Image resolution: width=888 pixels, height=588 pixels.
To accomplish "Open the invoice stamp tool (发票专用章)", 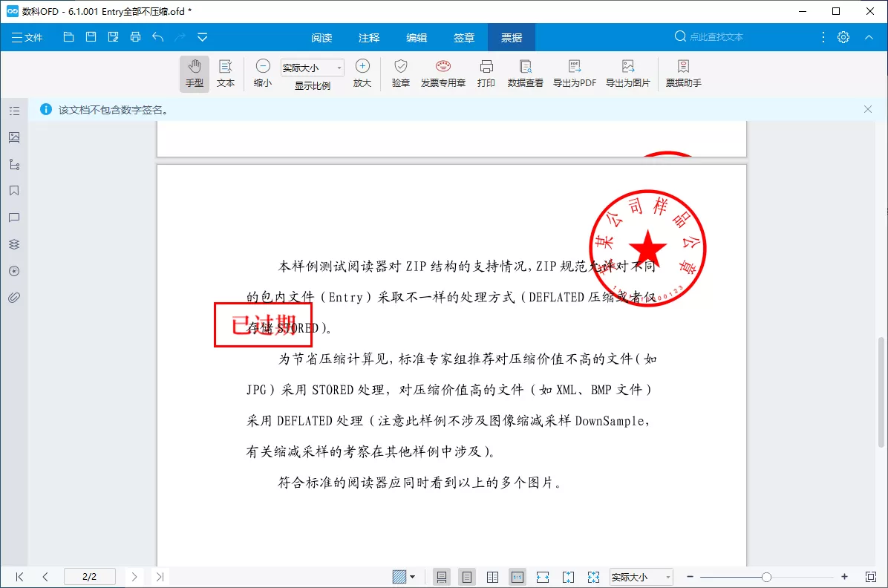I will pos(443,73).
